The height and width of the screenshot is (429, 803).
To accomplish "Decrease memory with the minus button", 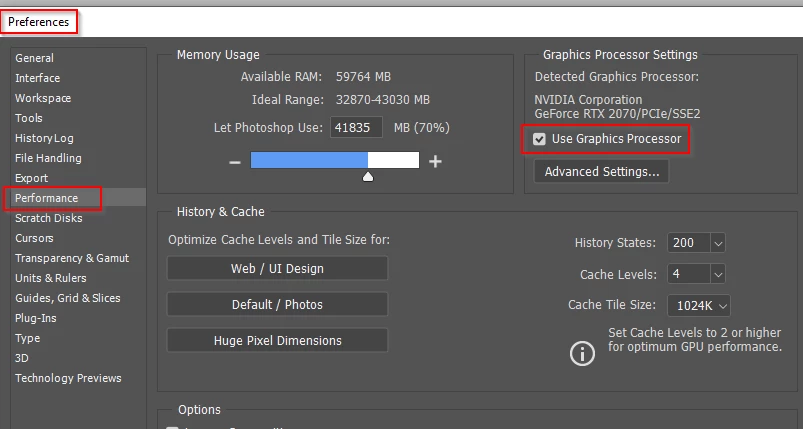I will [x=235, y=162].
